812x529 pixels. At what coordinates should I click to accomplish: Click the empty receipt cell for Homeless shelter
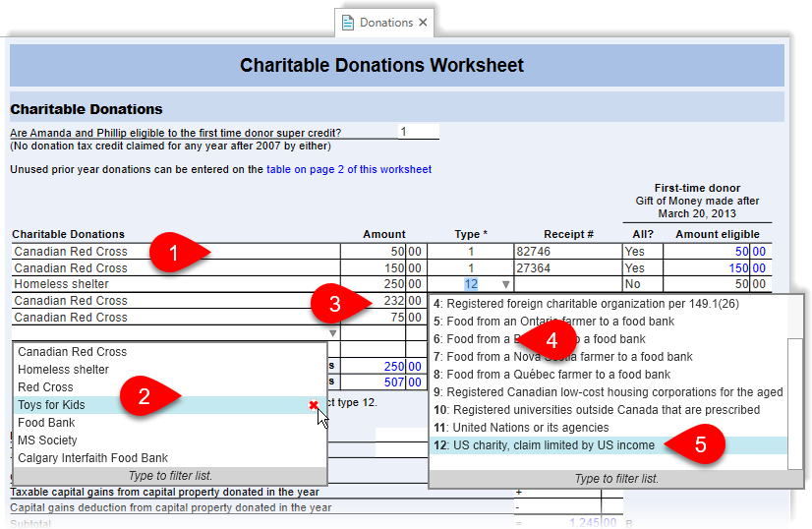567,284
